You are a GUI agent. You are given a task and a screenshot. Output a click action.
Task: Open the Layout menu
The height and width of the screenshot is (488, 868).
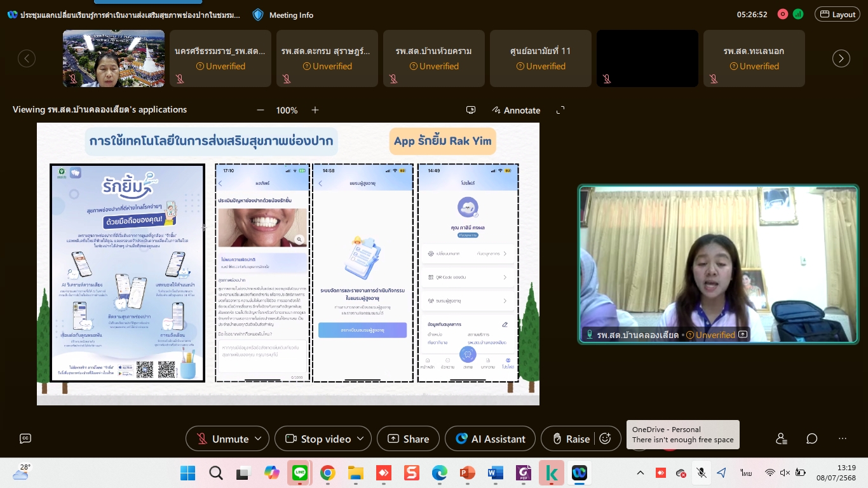pyautogui.click(x=839, y=15)
